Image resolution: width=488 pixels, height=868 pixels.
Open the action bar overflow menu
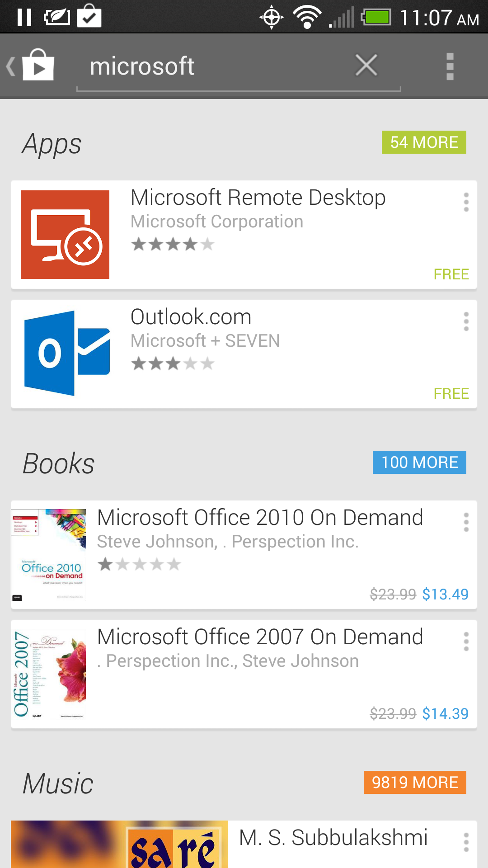point(450,66)
